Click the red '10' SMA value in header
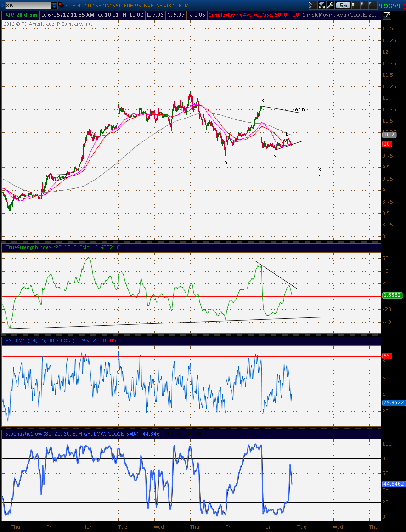 (x=296, y=15)
